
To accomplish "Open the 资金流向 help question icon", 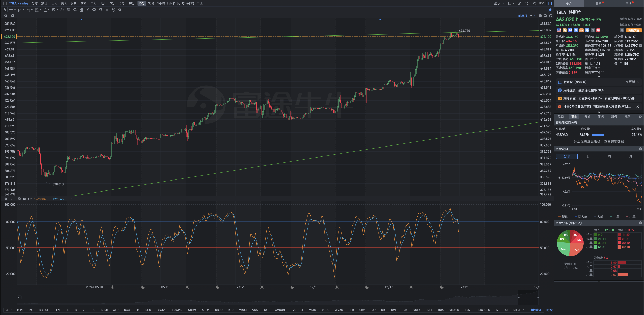I will [x=640, y=149].
